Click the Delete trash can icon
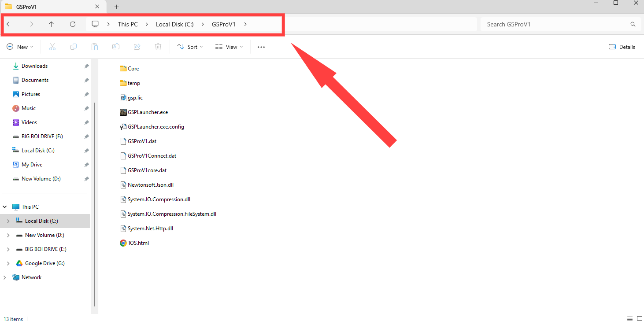Screen dimensions: 644x321 pyautogui.click(x=158, y=47)
